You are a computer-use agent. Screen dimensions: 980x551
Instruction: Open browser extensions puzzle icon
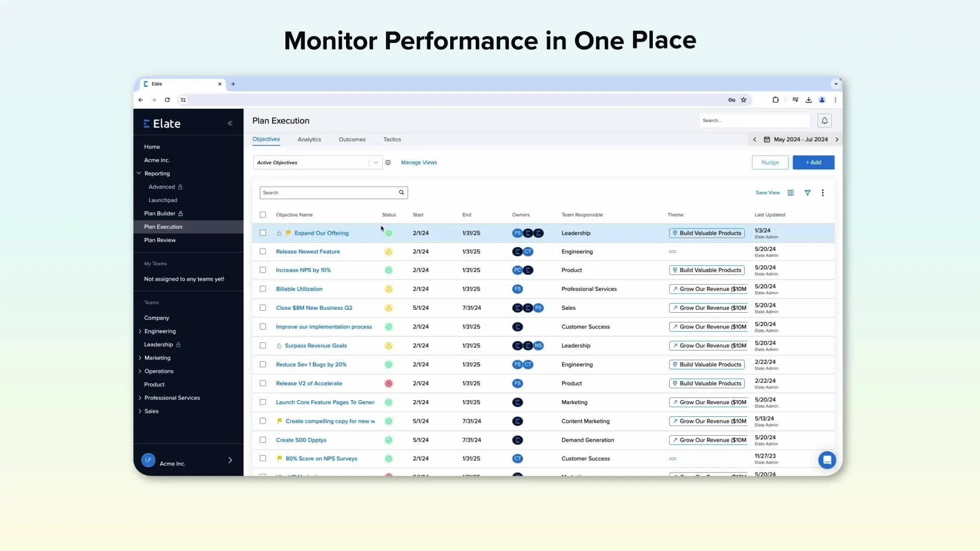[x=775, y=100]
